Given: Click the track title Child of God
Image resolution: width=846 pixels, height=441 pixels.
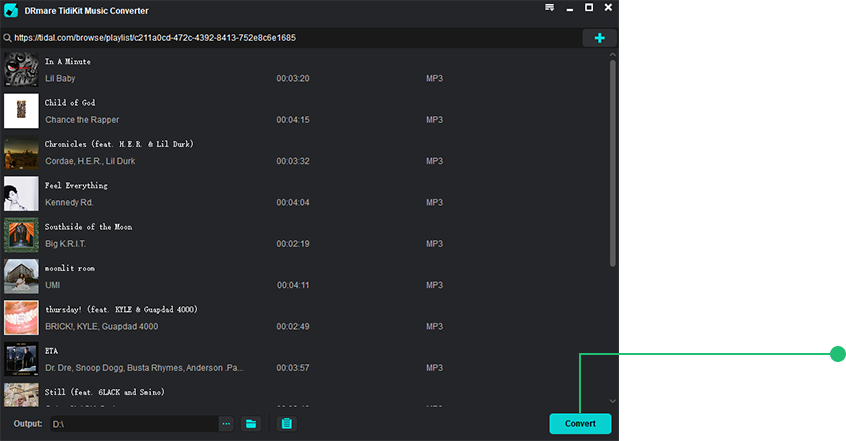Looking at the screenshot, I should 70,103.
